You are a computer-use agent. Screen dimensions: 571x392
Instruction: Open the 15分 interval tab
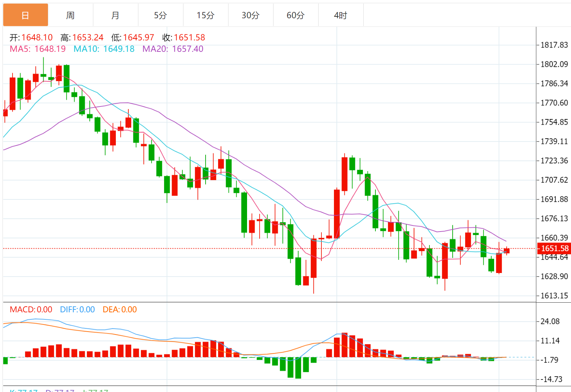[206, 15]
